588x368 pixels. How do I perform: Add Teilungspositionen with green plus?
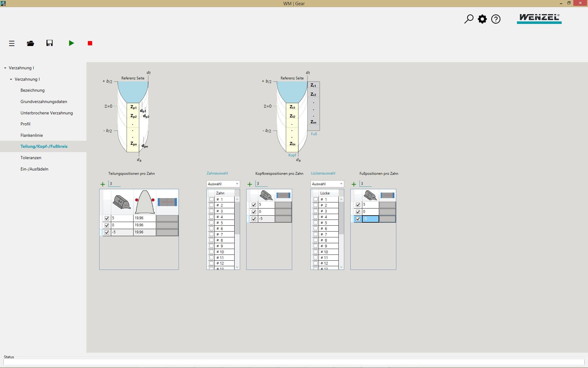pyautogui.click(x=103, y=184)
